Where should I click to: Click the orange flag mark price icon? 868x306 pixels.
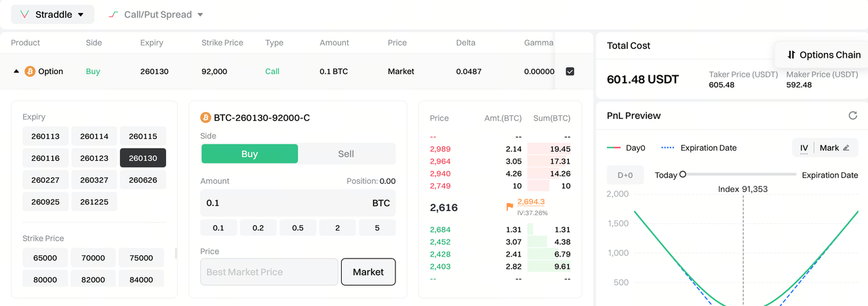tap(509, 206)
